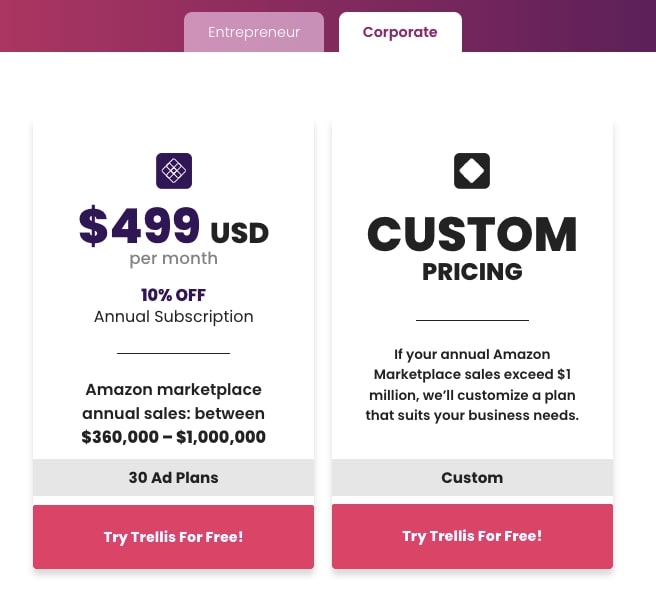
Task: Click the divider line under Annual Subscription
Action: tap(173, 353)
